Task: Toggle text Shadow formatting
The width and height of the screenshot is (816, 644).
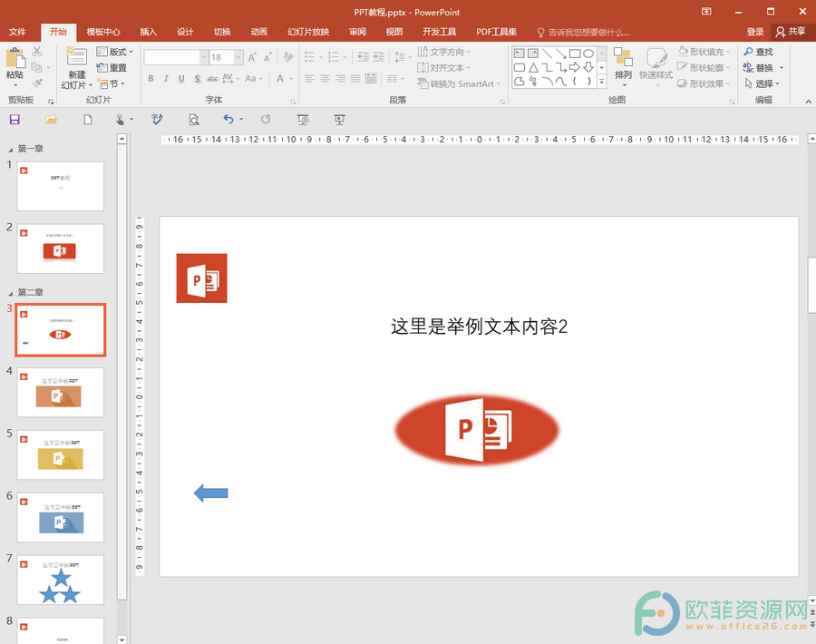Action: (198, 79)
